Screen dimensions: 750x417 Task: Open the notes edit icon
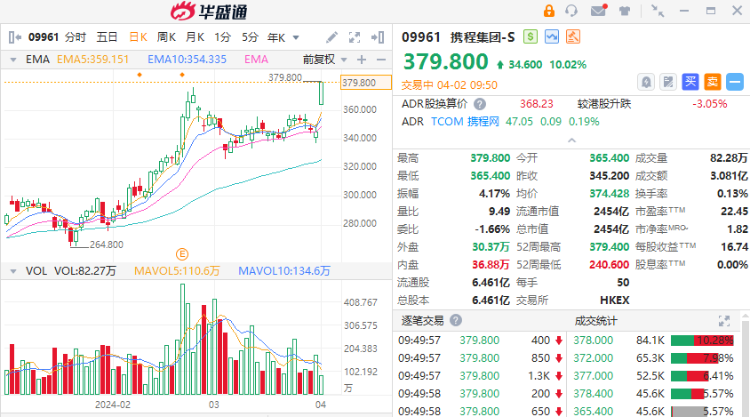pos(668,82)
